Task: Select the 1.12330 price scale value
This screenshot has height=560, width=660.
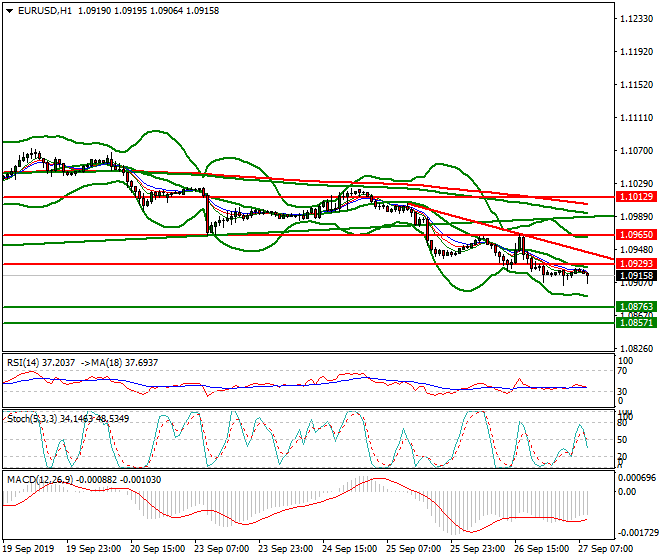Action: (x=637, y=19)
